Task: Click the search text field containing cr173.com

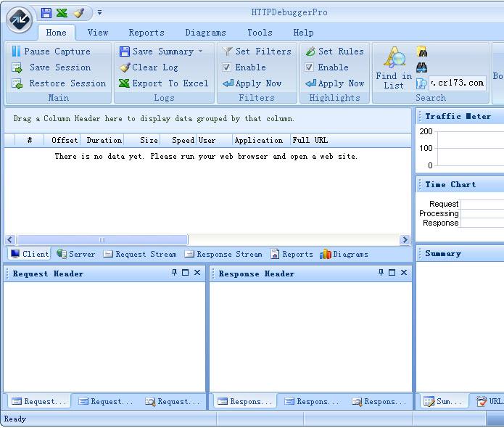Action: point(457,83)
